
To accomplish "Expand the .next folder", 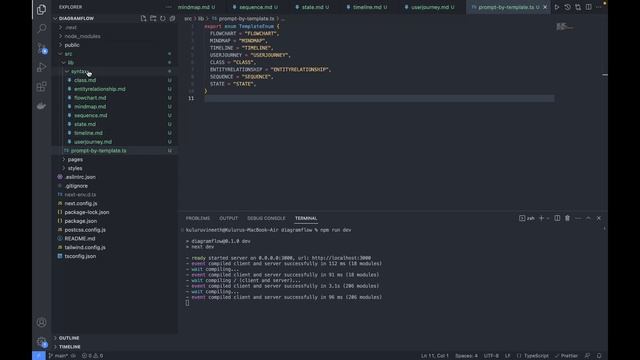I will tap(71, 27).
